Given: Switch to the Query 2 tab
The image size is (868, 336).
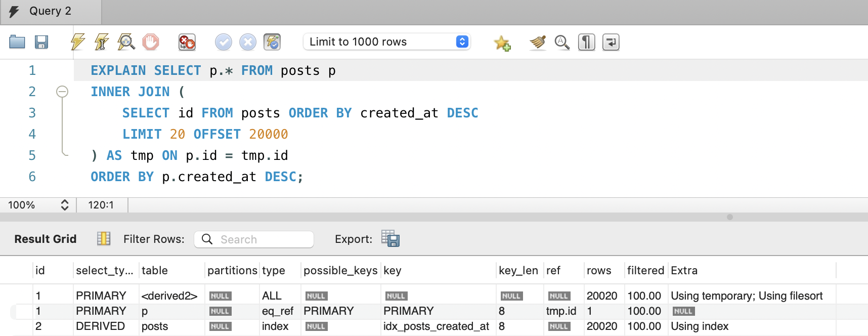Looking at the screenshot, I should click(x=50, y=12).
